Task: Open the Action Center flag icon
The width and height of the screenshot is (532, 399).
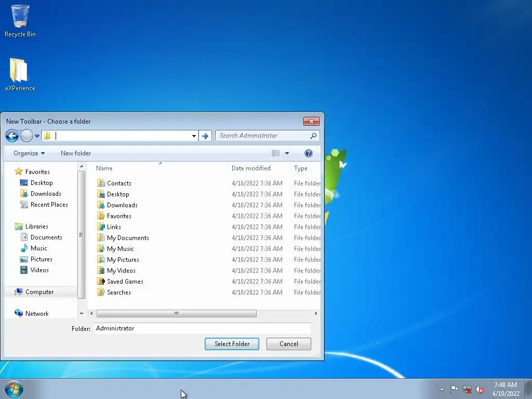Action: coord(454,389)
